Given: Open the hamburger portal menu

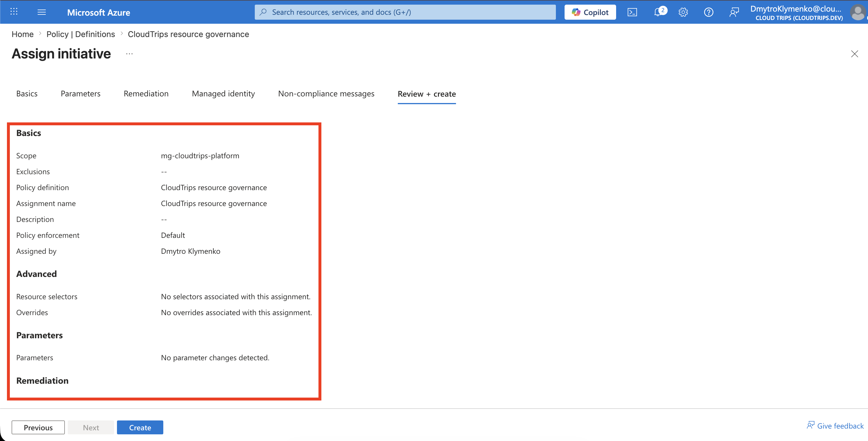Looking at the screenshot, I should point(42,12).
